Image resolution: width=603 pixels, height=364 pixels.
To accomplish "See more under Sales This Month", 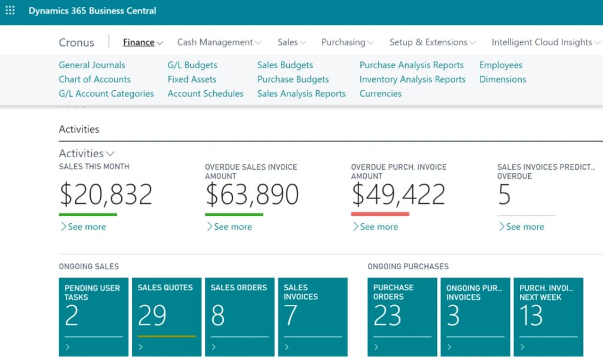I will coord(83,227).
